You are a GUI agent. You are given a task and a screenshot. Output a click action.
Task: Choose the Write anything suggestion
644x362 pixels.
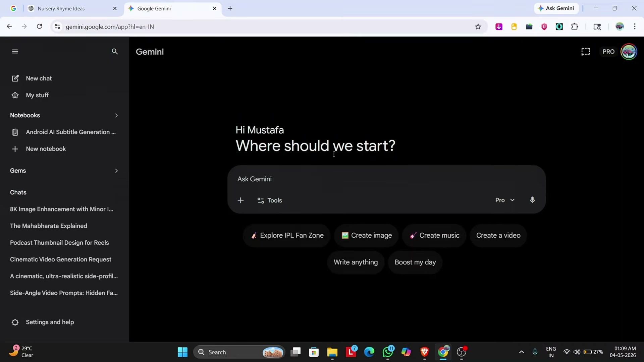356,262
